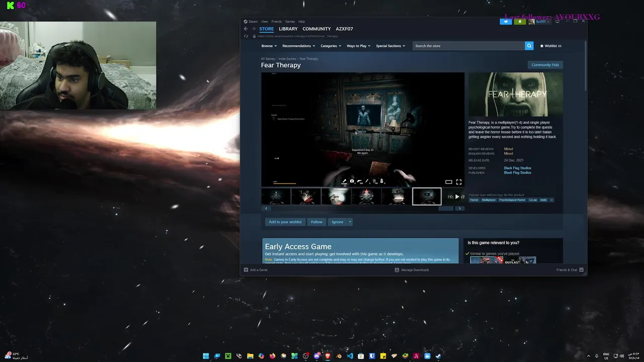644x362 pixels.
Task: Open the announcements megaphone button
Action: [506, 22]
